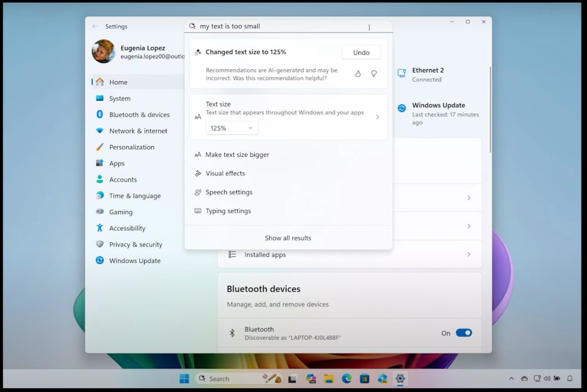Click the Windows Start button
Screen dimensions: 587x392
tap(184, 379)
